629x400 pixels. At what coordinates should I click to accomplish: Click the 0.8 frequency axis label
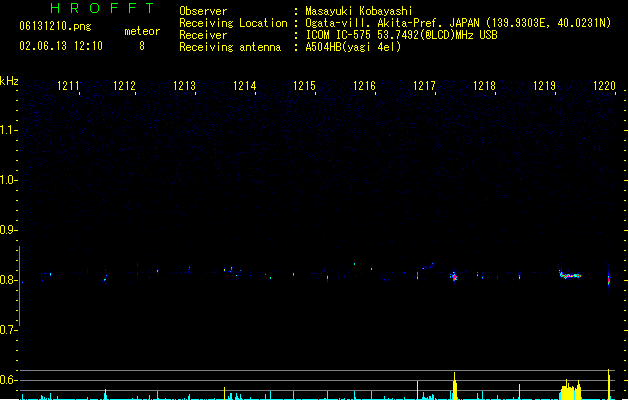coord(8,280)
